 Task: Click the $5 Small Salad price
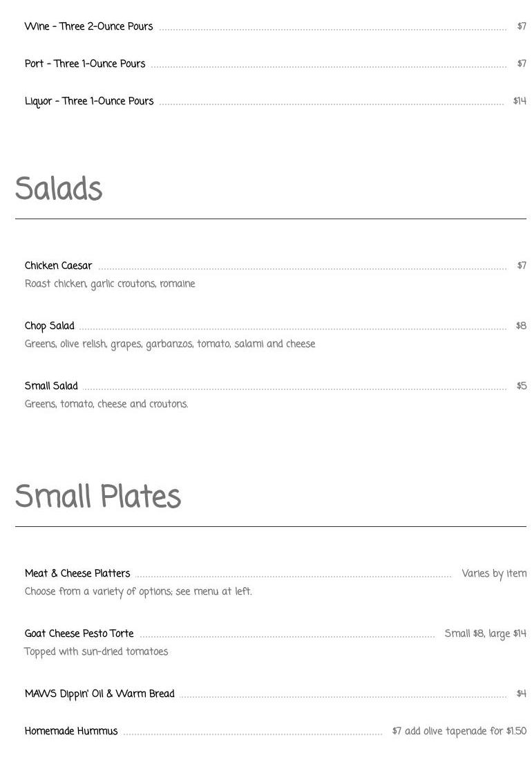(x=522, y=386)
